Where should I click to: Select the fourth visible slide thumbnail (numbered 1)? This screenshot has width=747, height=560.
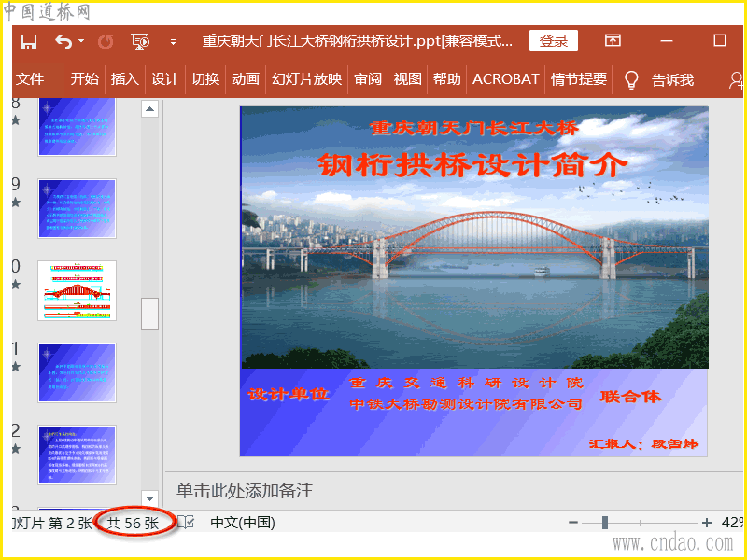coord(78,372)
